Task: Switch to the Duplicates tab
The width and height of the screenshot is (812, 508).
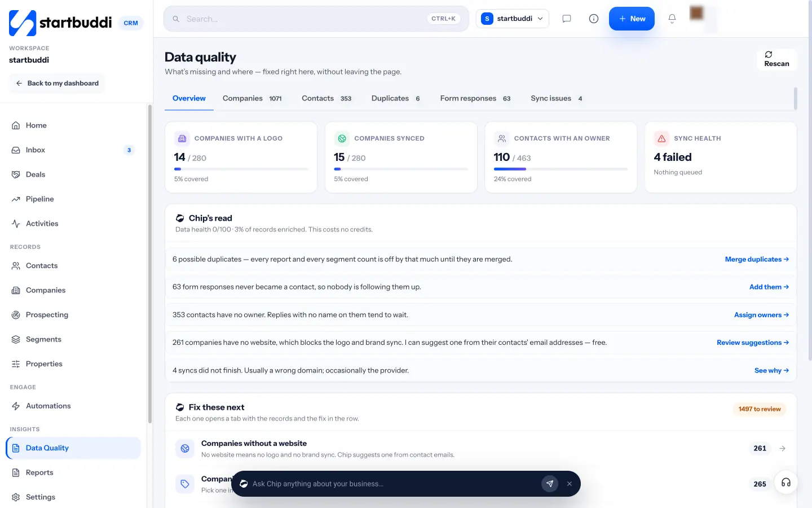Action: 395,98
